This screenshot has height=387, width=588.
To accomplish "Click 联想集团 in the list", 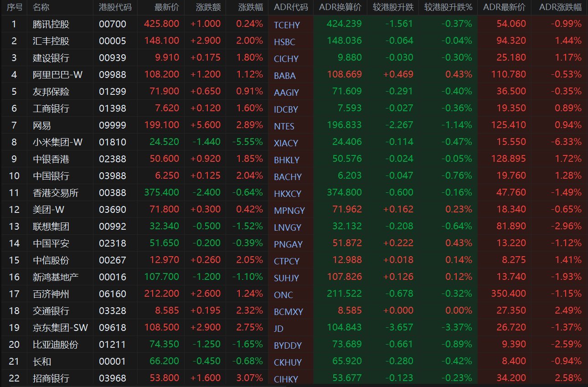I will pos(51,226).
